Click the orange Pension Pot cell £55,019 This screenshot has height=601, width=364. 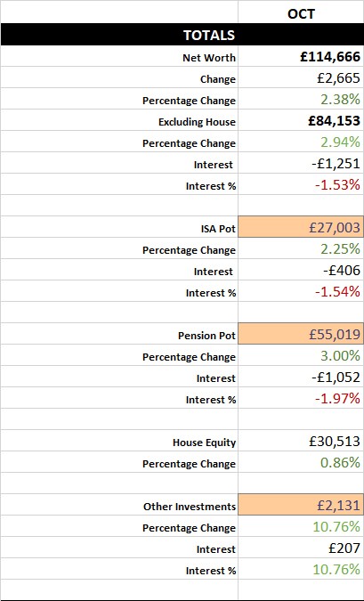pos(301,335)
